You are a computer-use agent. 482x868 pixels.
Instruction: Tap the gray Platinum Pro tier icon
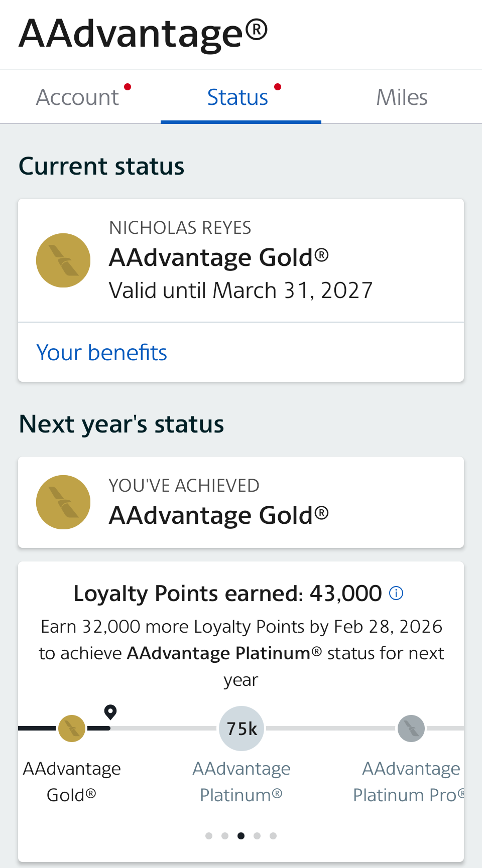pyautogui.click(x=411, y=729)
